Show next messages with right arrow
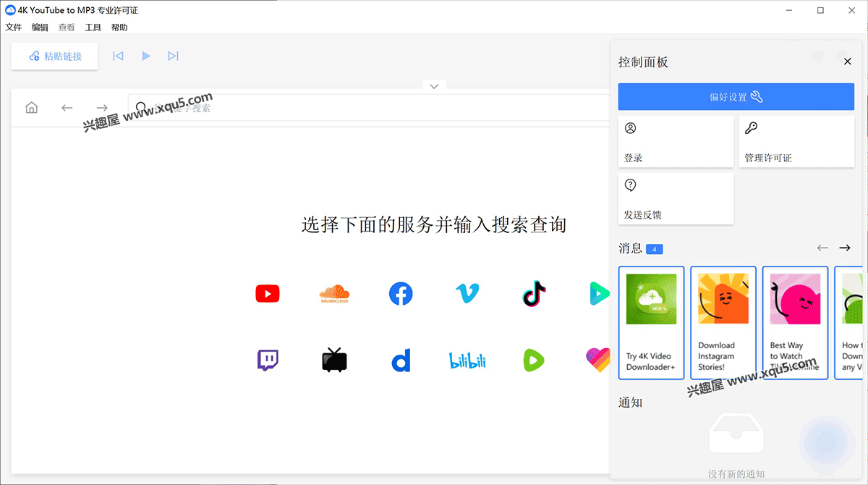The image size is (868, 485). click(x=845, y=248)
